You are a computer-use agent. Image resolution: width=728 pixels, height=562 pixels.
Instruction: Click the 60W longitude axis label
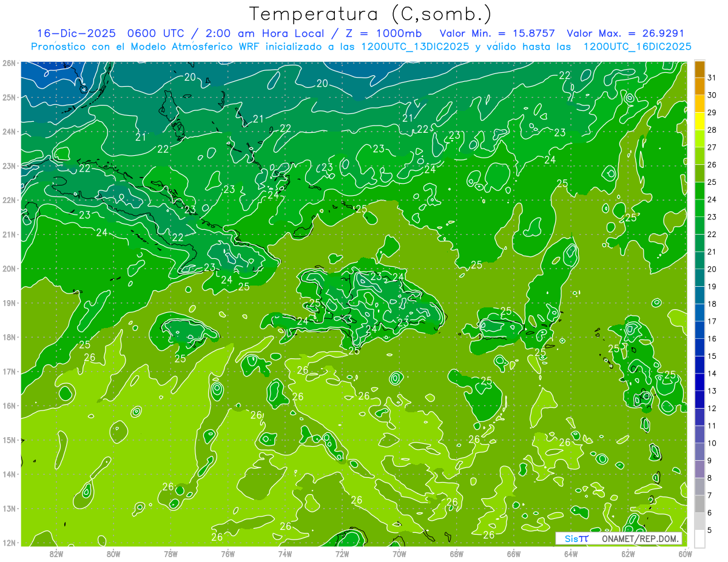click(x=685, y=554)
